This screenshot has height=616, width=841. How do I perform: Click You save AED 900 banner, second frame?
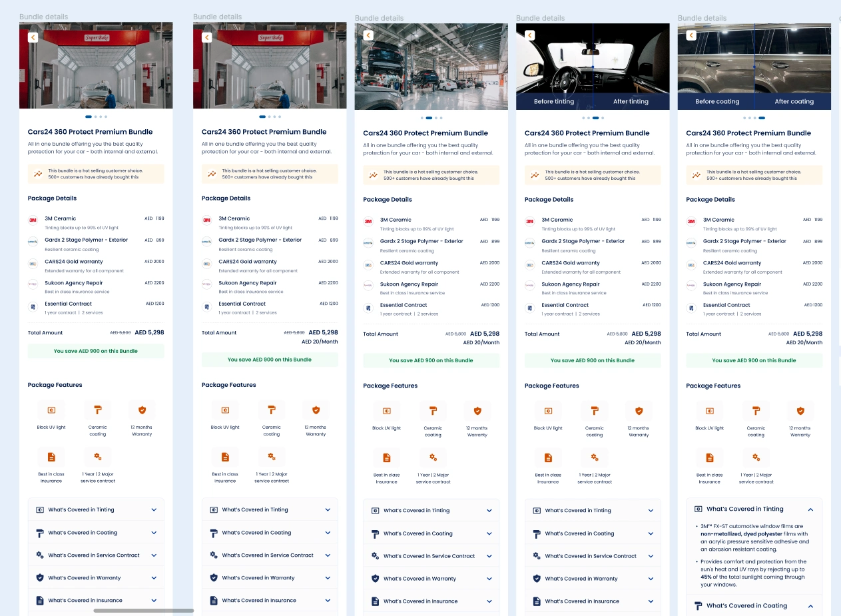270,360
